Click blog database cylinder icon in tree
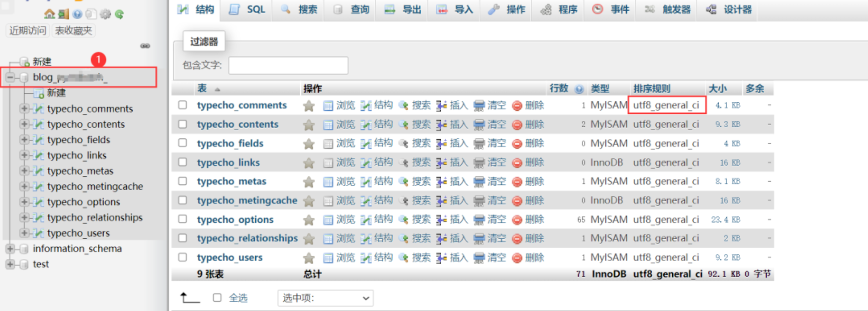 pos(24,77)
